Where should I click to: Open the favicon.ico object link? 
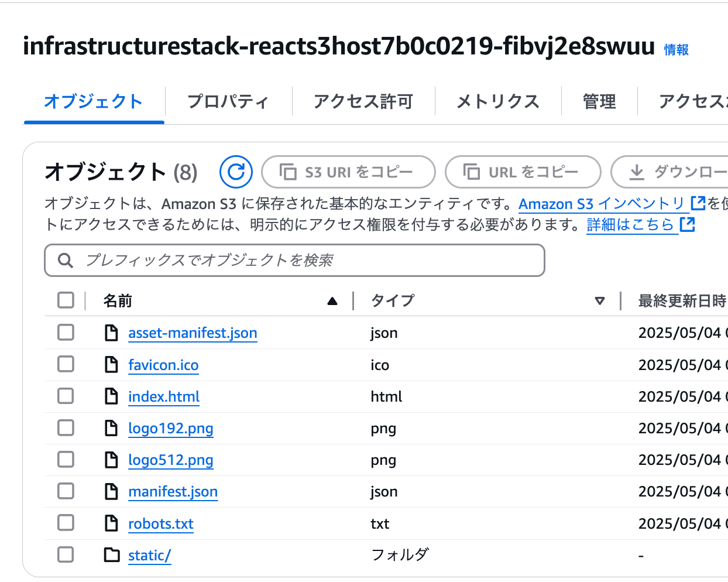click(163, 365)
